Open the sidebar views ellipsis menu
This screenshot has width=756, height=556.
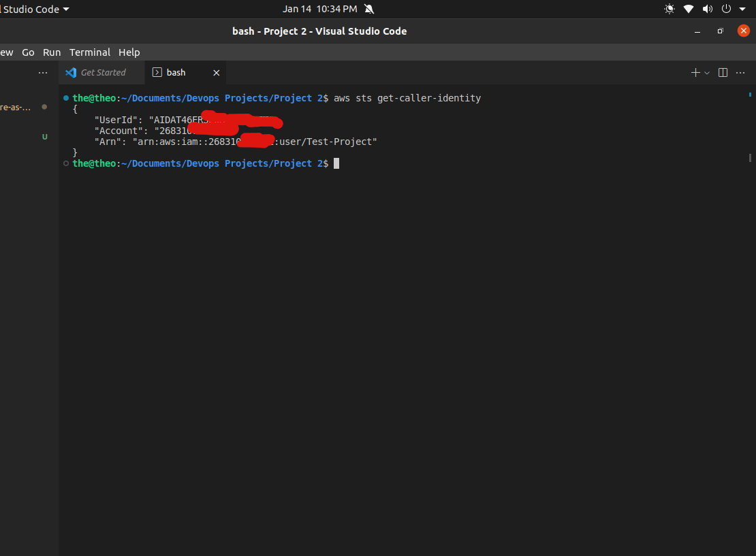[x=43, y=73]
